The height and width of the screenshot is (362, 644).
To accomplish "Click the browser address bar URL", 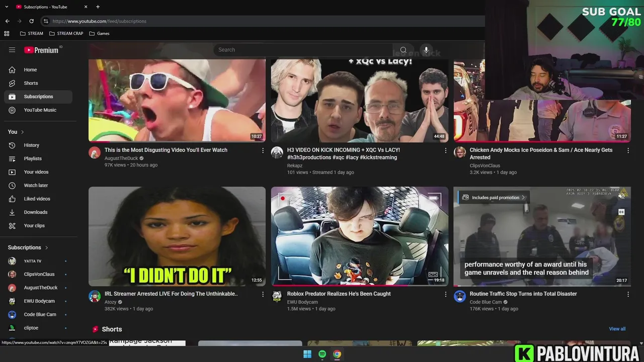I will coord(99,21).
